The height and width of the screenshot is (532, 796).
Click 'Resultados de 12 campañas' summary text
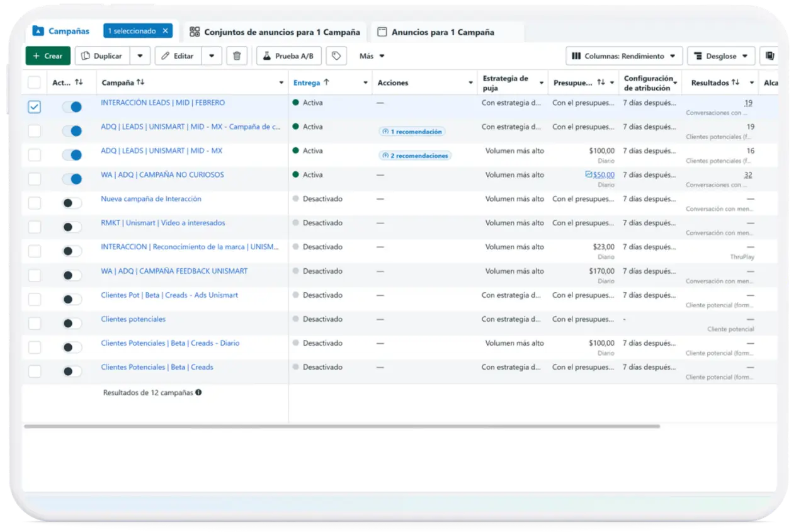[x=148, y=392]
